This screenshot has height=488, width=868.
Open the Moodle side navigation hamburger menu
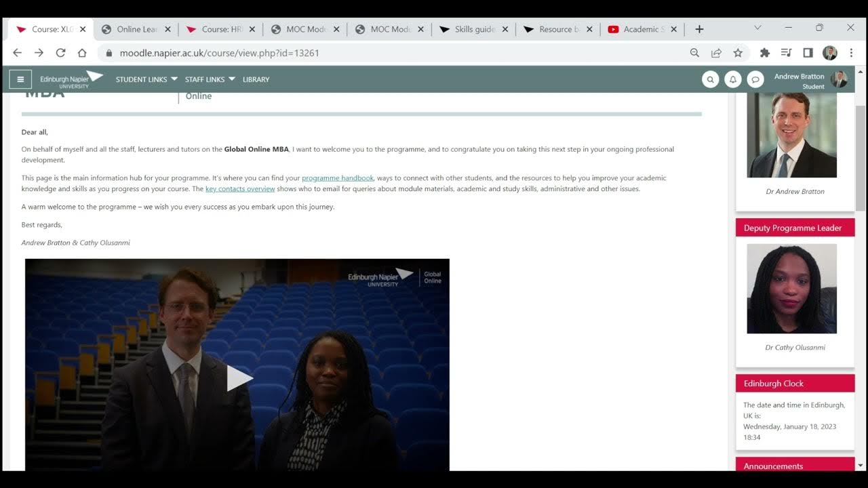point(20,79)
